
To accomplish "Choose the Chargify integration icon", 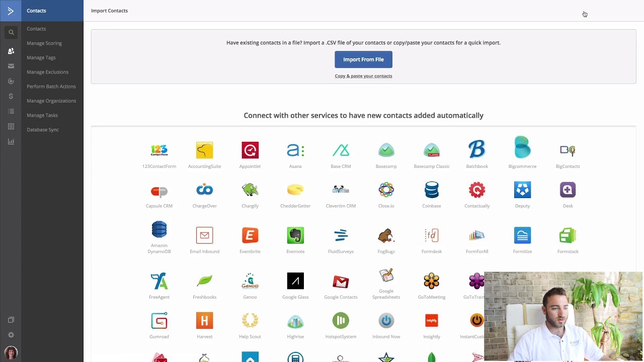I will click(x=250, y=190).
